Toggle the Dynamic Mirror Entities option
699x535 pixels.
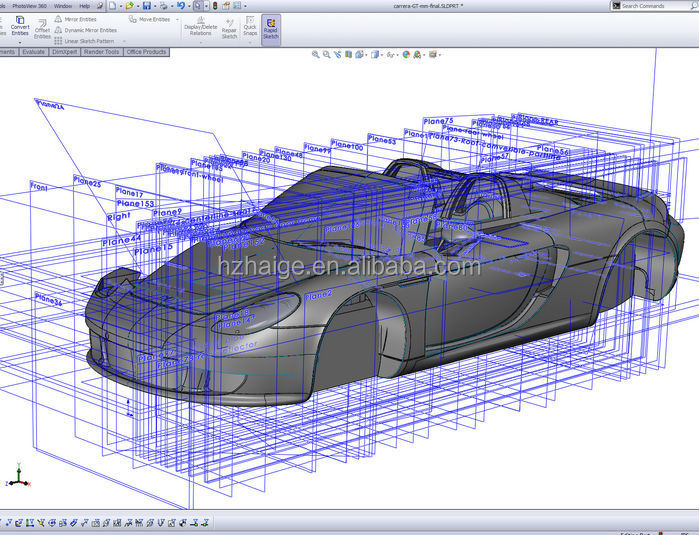(89, 30)
